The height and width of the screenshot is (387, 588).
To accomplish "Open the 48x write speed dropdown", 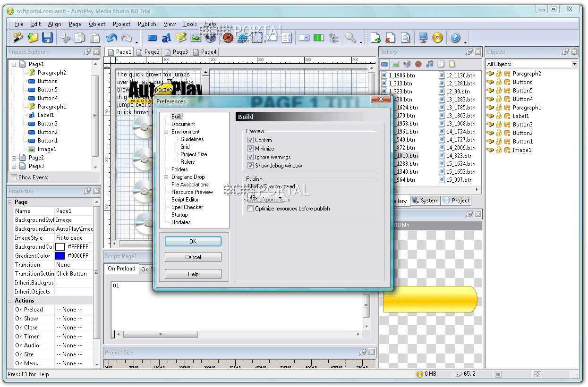I will pos(281,197).
